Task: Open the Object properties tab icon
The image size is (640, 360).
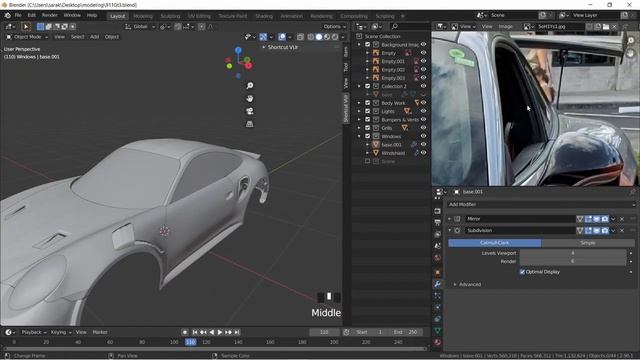Action: click(x=438, y=272)
